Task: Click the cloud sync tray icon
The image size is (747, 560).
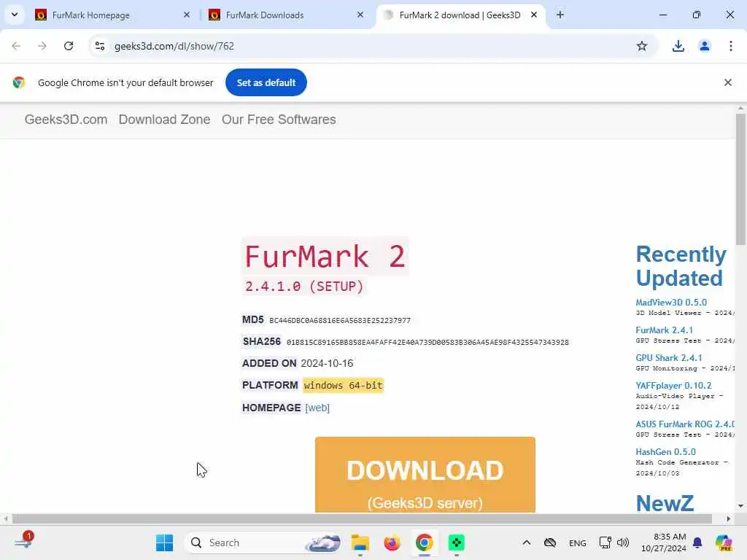Action: click(550, 542)
